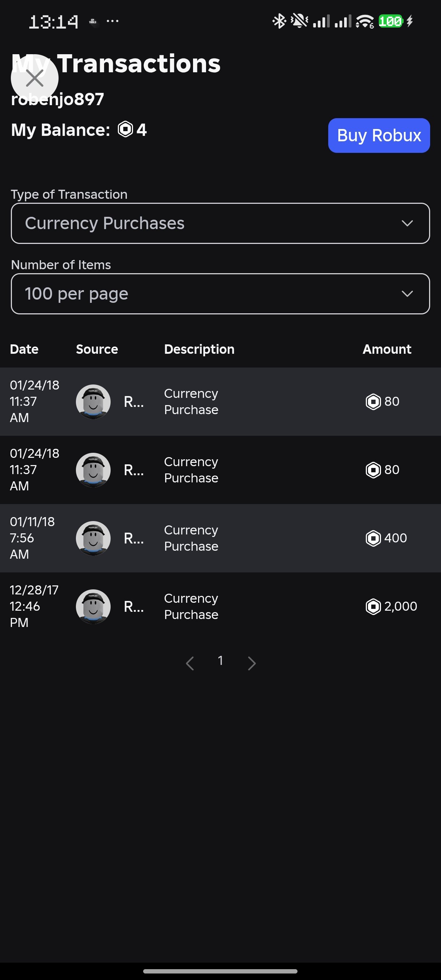
Task: Tap the three-dot notification overflow icon
Action: click(113, 21)
